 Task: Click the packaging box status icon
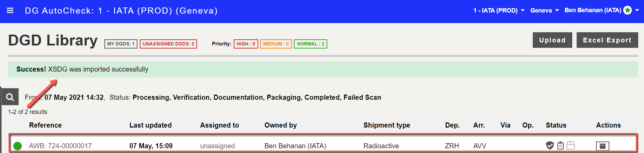click(571, 146)
